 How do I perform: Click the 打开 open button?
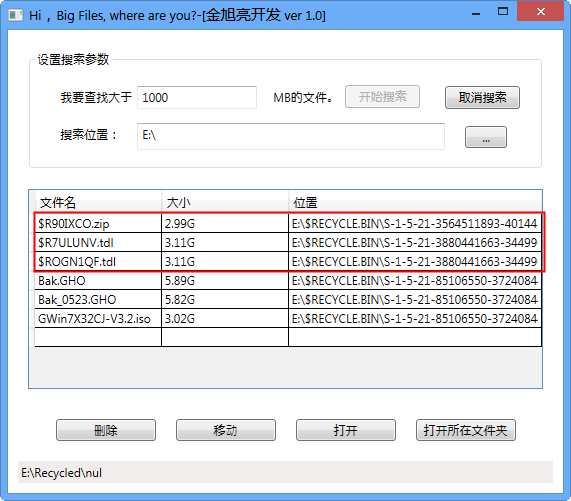click(346, 430)
